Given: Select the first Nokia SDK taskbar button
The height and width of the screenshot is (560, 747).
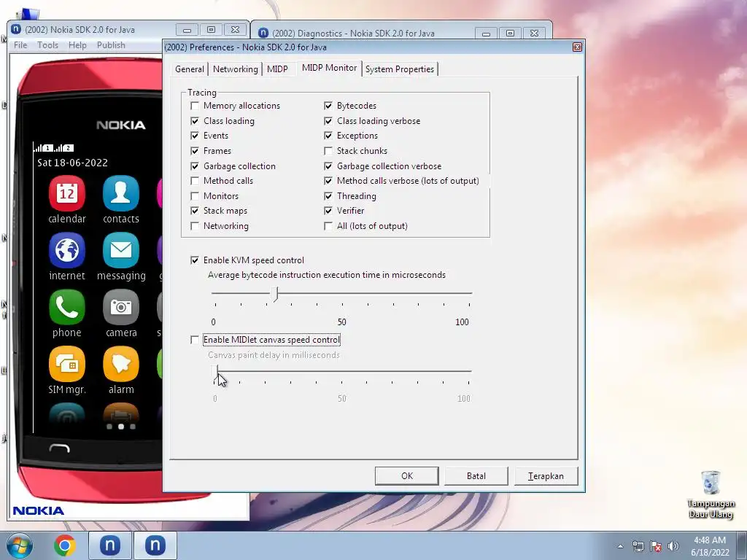Looking at the screenshot, I should (109, 545).
